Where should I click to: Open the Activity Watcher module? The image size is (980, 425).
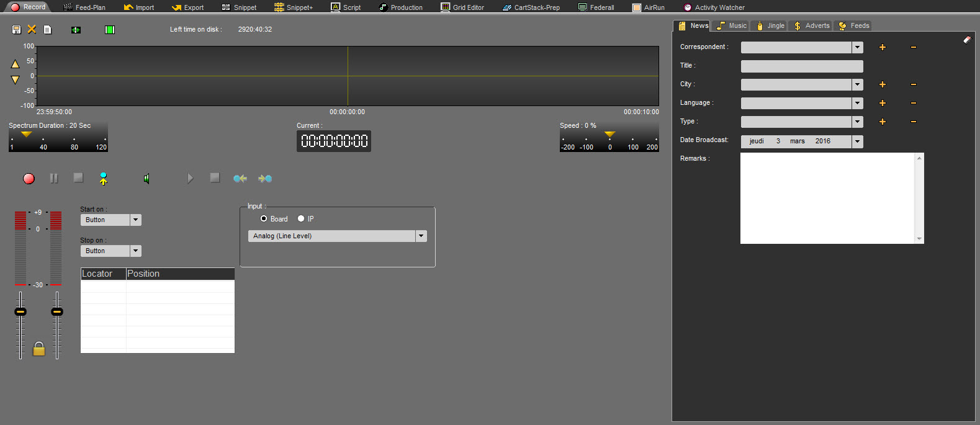tap(714, 7)
